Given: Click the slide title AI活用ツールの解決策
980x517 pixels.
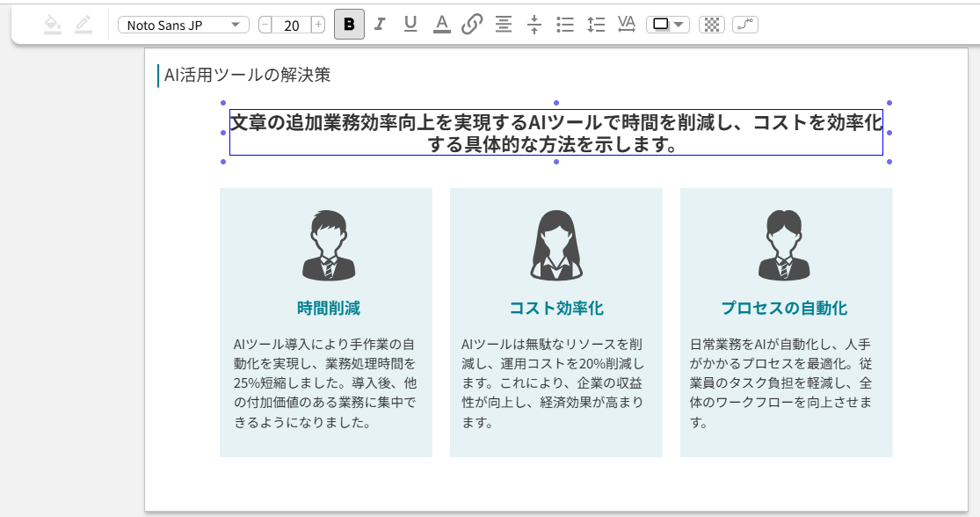Looking at the screenshot, I should (248, 76).
